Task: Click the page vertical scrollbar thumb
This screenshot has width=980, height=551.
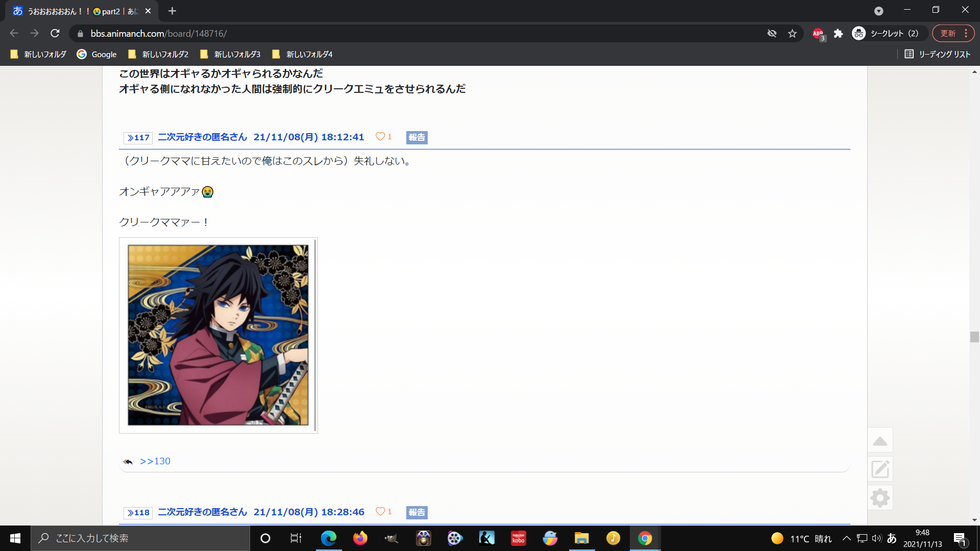Action: [974, 337]
